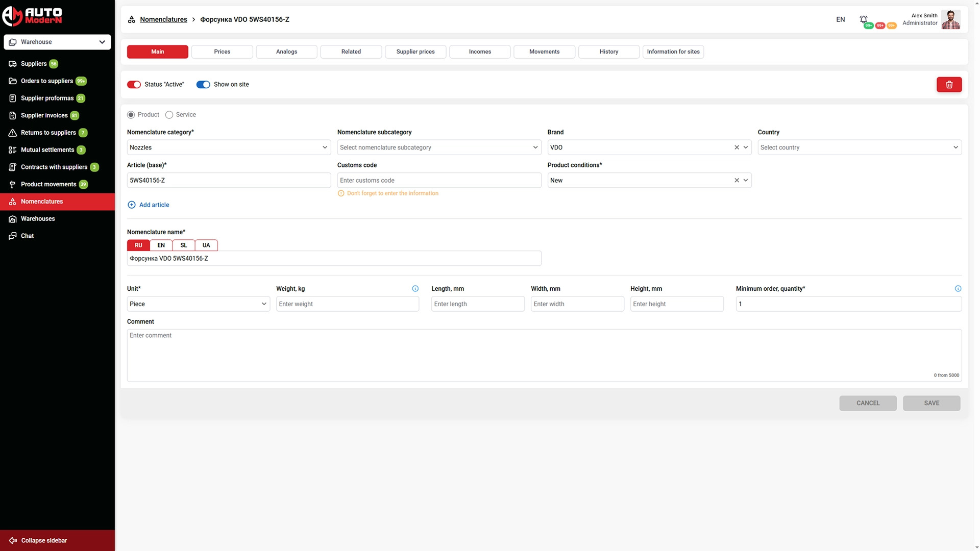Viewport: 980px width, 551px height.
Task: Switch to the Analogs tab
Action: [286, 52]
